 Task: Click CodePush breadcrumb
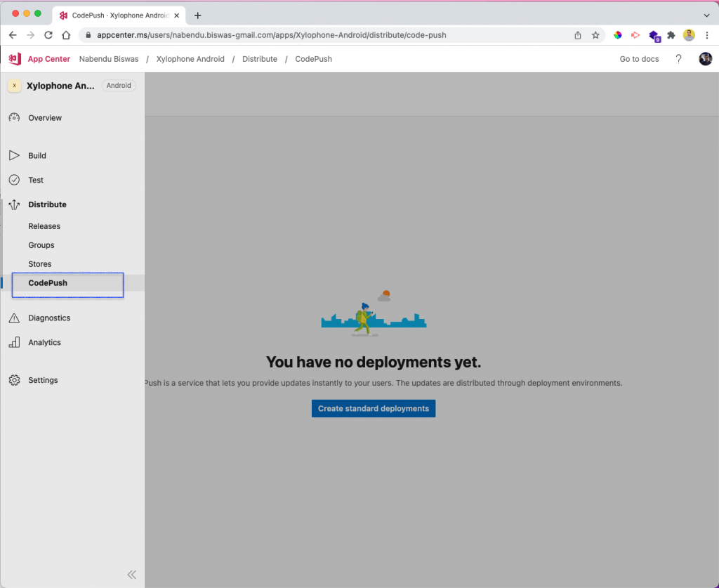coord(314,59)
